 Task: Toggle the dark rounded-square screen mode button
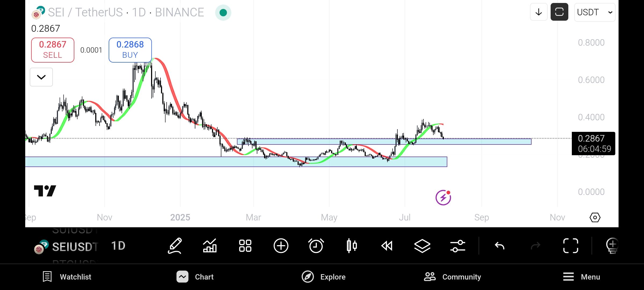coord(559,12)
